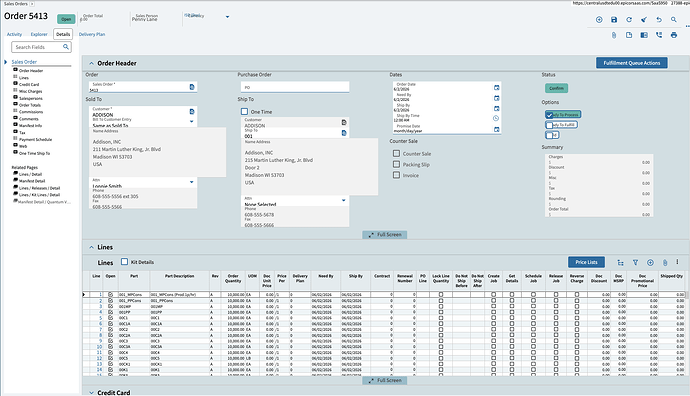Click the Clear broom icon in the top toolbar
690x396 pixels.
pyautogui.click(x=644, y=20)
